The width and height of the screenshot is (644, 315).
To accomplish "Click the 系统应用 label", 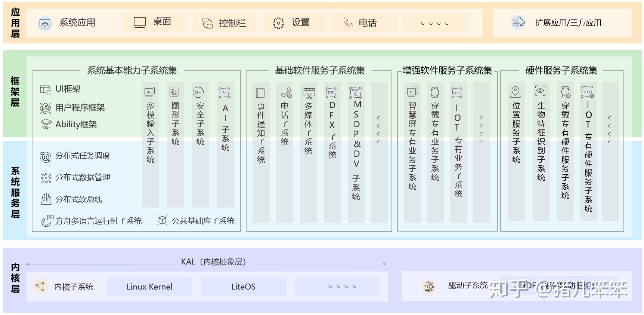I will [x=77, y=23].
